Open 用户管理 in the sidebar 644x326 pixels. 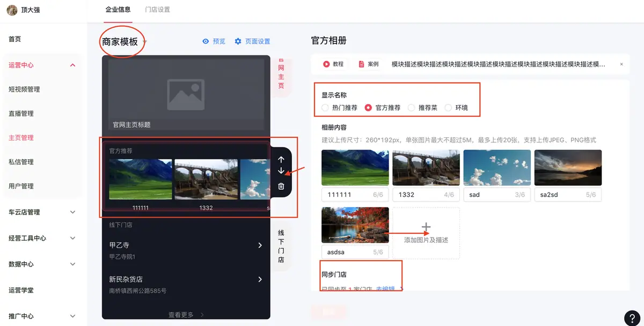(21, 186)
